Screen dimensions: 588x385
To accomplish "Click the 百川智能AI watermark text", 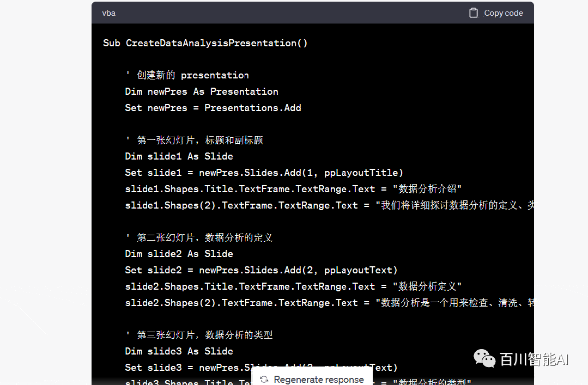I will coord(534,359).
